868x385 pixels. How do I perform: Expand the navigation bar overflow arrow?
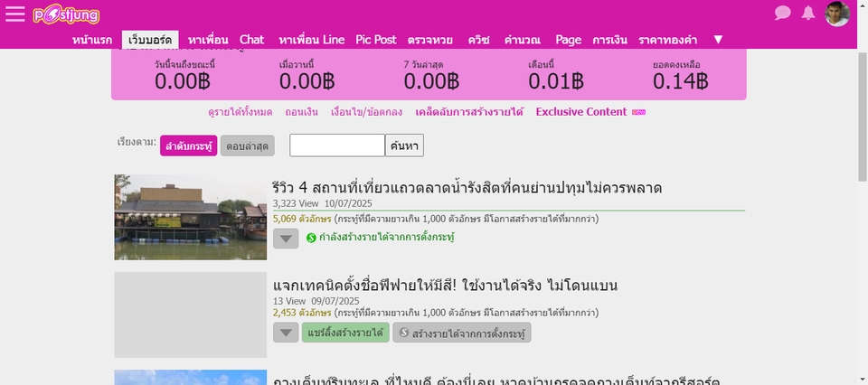[718, 40]
